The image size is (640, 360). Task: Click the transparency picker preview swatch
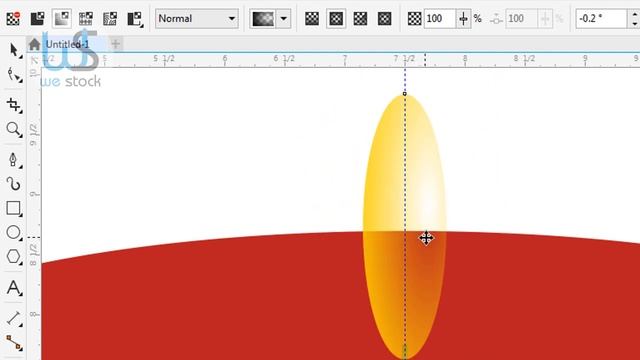click(263, 19)
